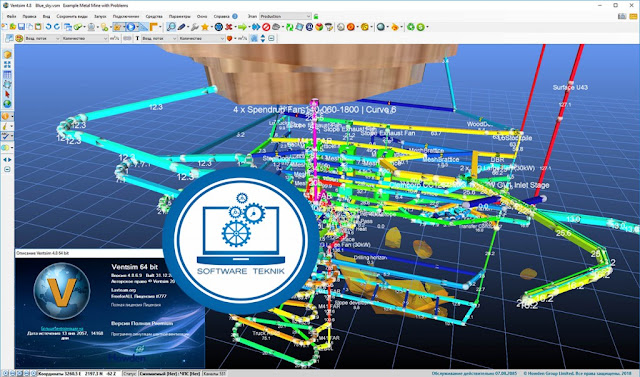Click the red arrow pointer sidebar icon
The width and height of the screenshot is (640, 377).
[7, 94]
